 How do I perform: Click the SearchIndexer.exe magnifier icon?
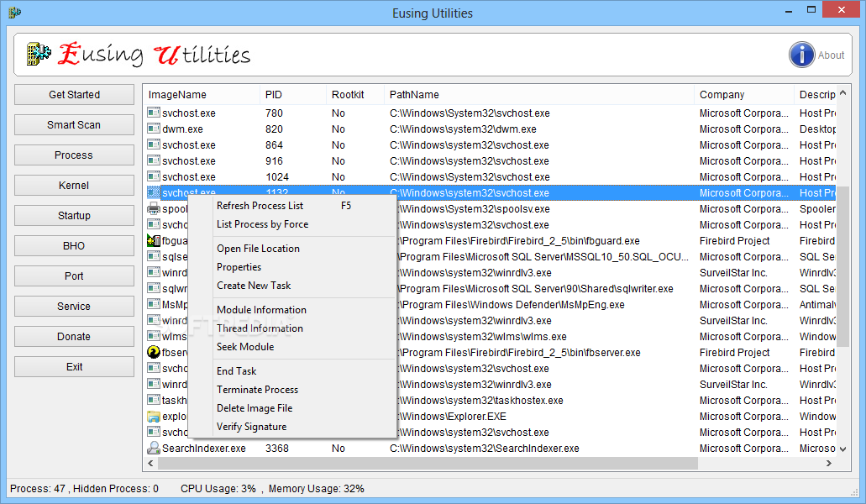154,449
